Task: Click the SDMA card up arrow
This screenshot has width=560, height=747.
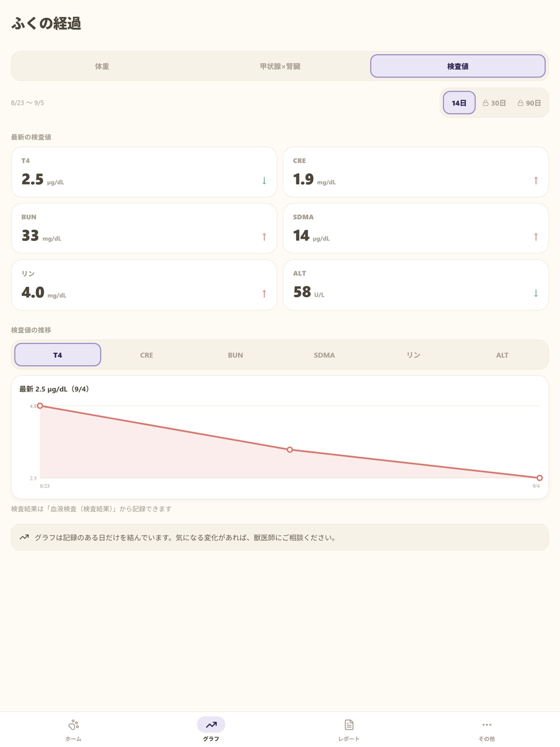Action: click(536, 237)
